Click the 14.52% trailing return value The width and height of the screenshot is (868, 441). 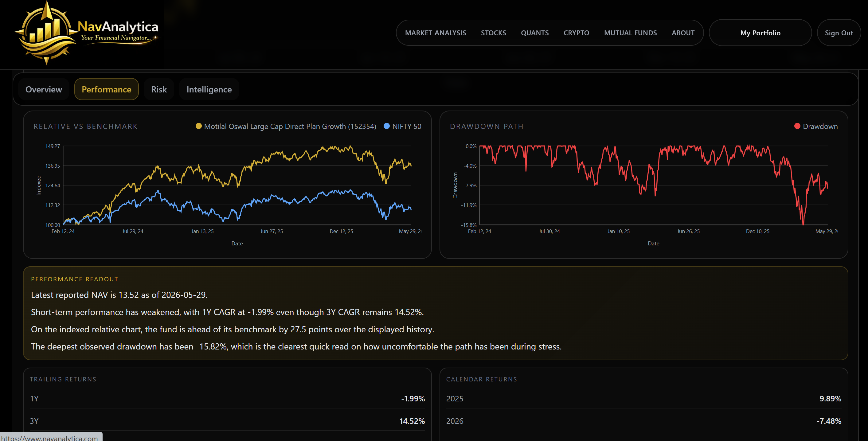pos(412,421)
